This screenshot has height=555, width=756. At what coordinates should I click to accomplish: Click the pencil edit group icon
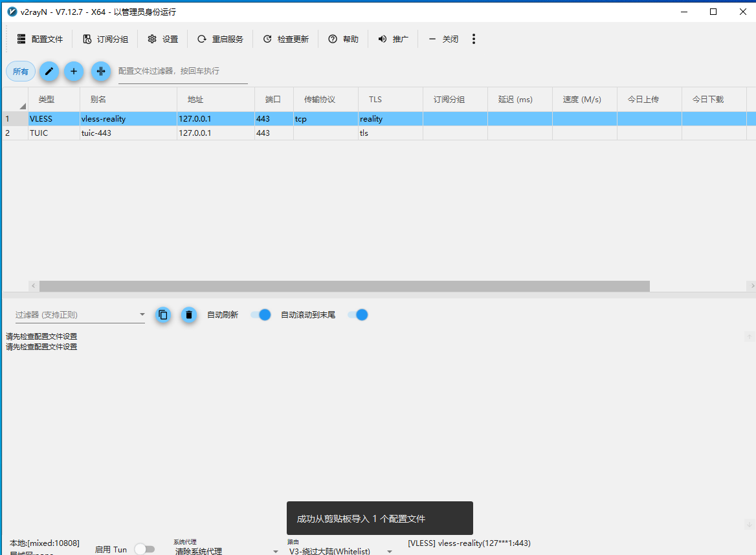tap(49, 71)
